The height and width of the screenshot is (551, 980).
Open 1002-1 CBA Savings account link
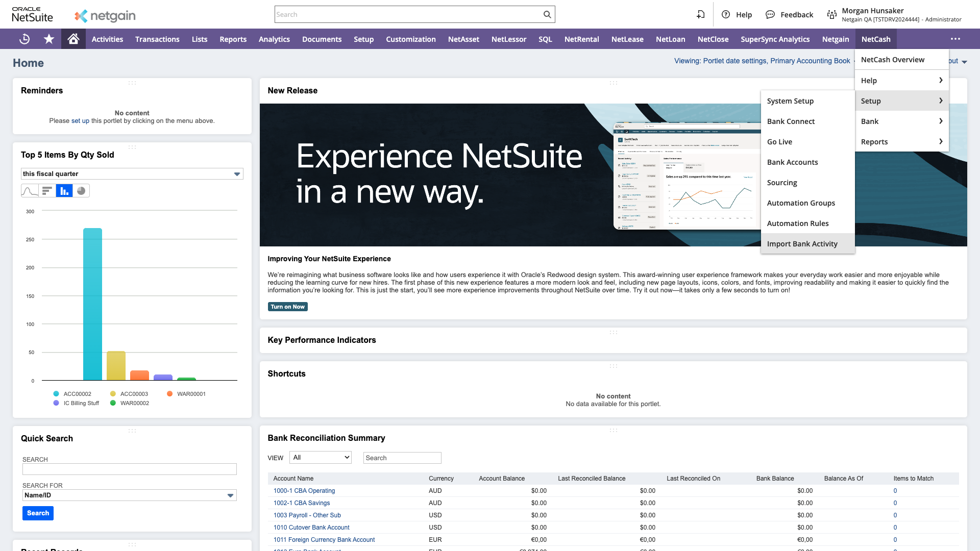[302, 503]
